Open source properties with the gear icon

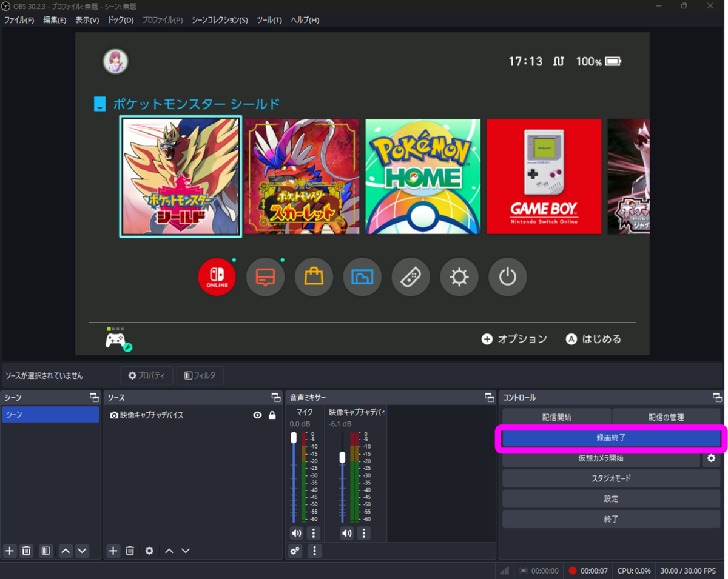coord(149,551)
